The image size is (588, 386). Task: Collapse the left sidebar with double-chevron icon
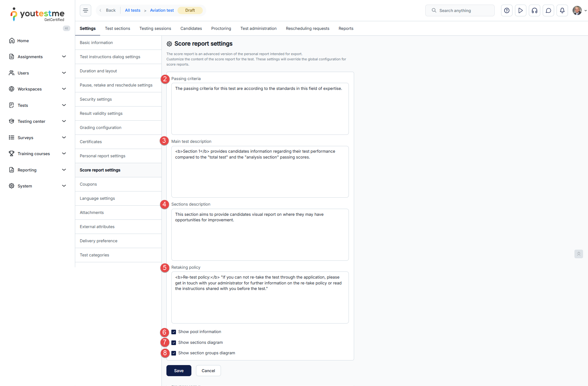click(x=66, y=28)
